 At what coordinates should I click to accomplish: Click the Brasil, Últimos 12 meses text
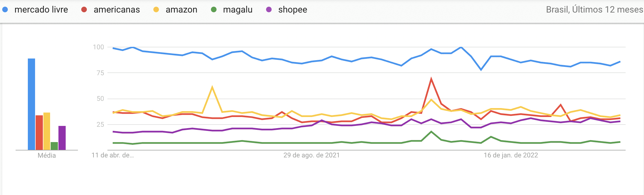point(594,10)
